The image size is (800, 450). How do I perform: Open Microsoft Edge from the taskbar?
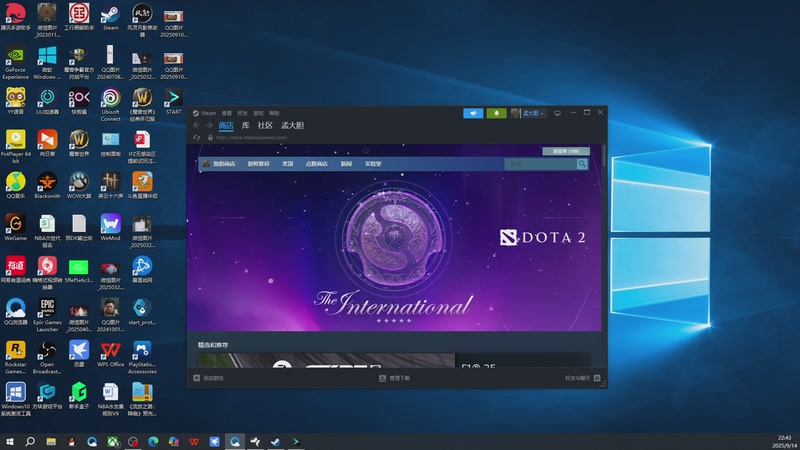pos(153,441)
